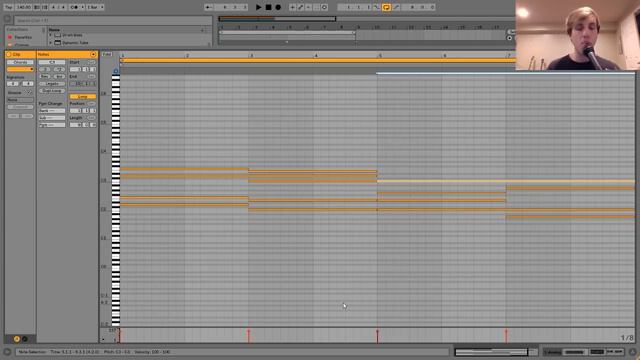The height and width of the screenshot is (360, 640).
Task: Open the Sub-bank chooser
Action: [52, 118]
